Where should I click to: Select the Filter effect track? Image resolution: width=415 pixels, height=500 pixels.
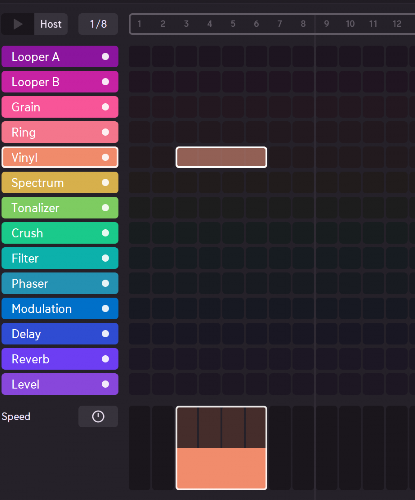click(x=60, y=258)
